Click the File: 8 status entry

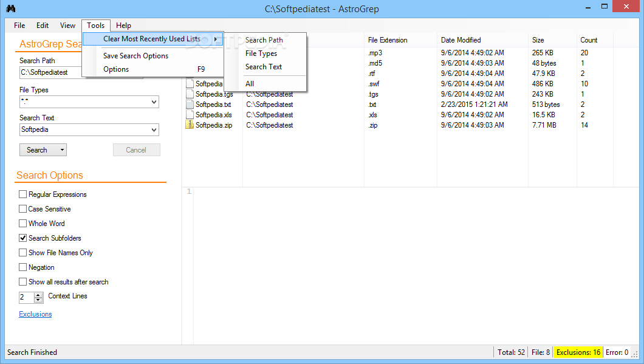point(541,352)
